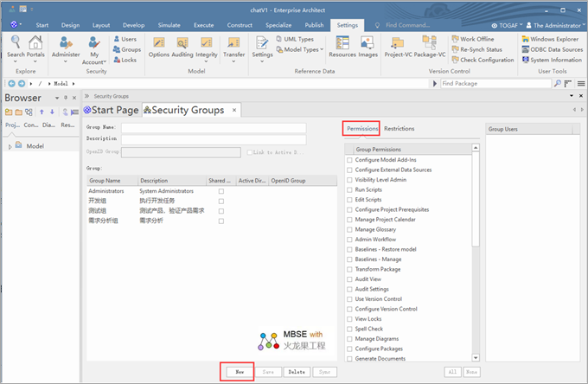Open the Restrictions tab
This screenshot has height=384, width=588.
point(399,129)
